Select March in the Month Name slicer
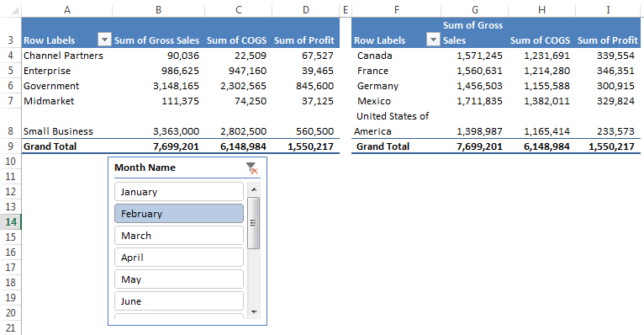The width and height of the screenshot is (644, 335). click(x=179, y=236)
